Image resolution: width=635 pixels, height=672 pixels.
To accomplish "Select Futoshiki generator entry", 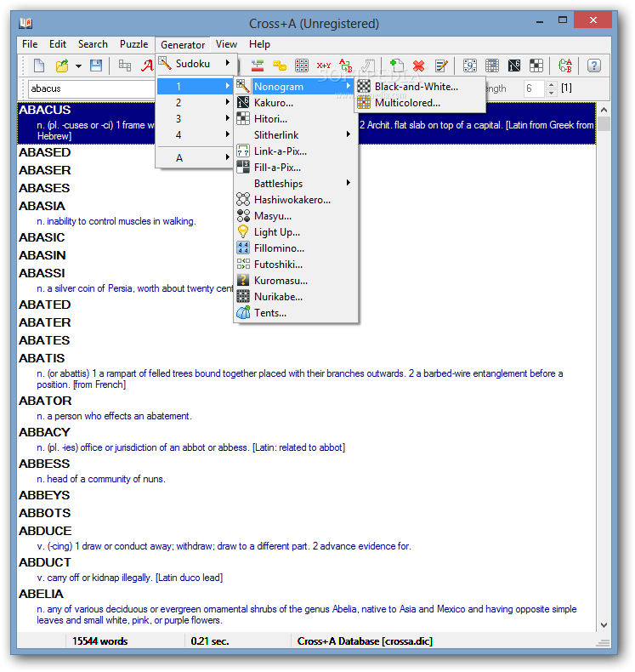I will [296, 265].
